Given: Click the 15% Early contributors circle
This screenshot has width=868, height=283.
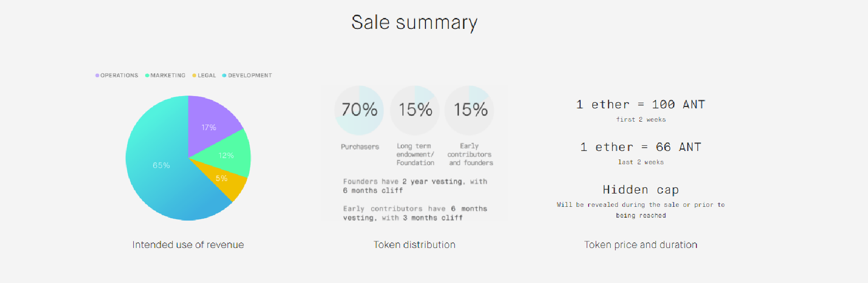Looking at the screenshot, I should pos(470,110).
